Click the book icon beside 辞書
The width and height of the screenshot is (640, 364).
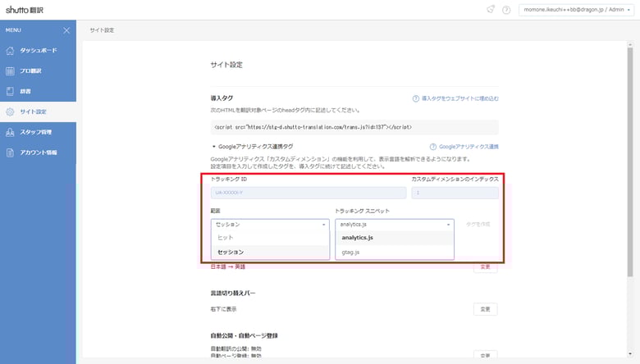[x=10, y=91]
